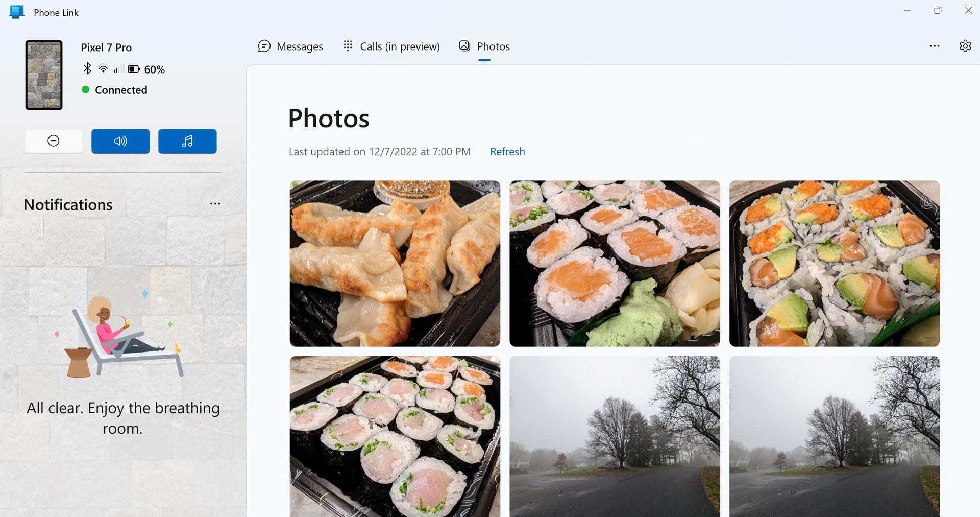Click the Bluetooth status icon
This screenshot has height=517, width=980.
pyautogui.click(x=87, y=68)
